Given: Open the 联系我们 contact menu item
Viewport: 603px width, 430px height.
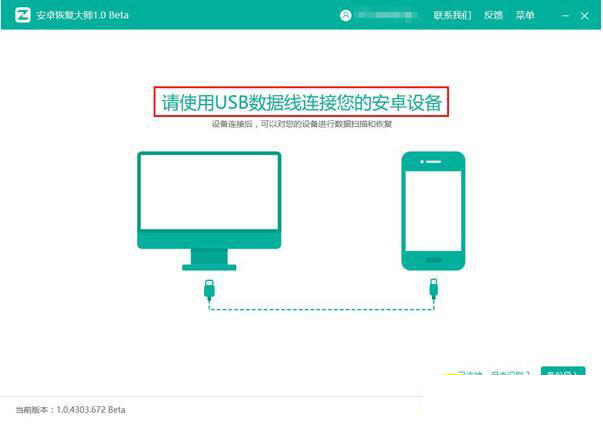Looking at the screenshot, I should [452, 15].
